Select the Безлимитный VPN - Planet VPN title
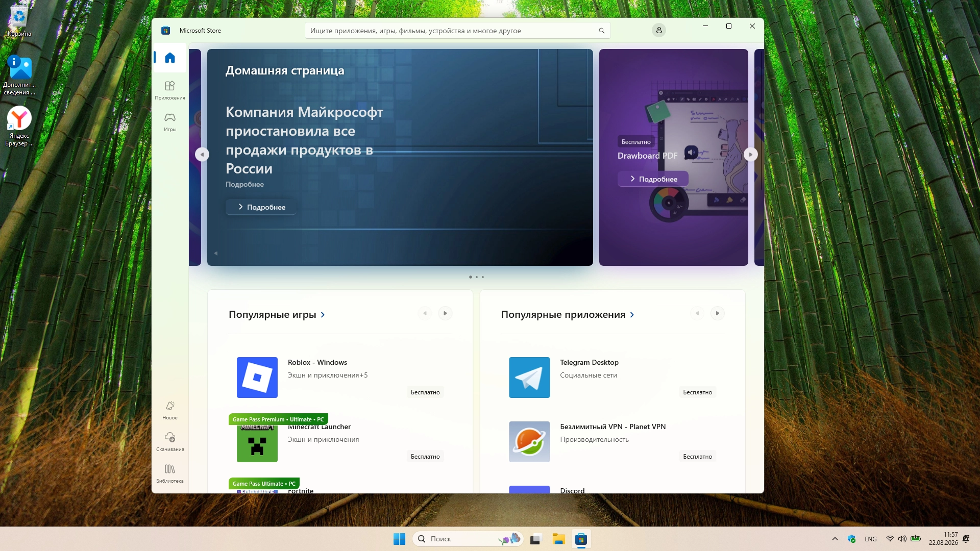This screenshot has height=551, width=980. (612, 427)
